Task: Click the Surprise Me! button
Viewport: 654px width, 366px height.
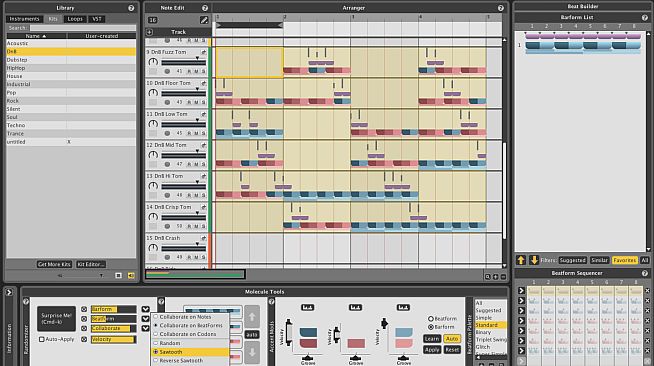Action: [x=56, y=318]
